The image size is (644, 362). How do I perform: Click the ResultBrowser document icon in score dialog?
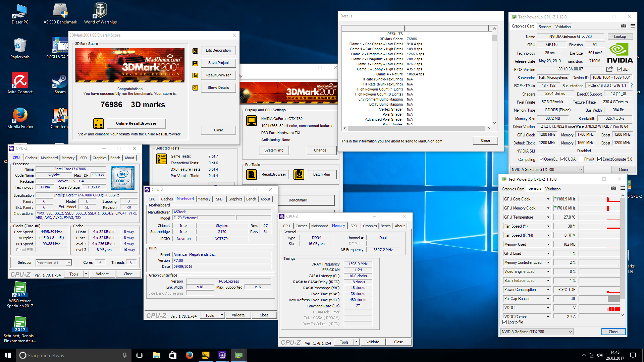point(195,75)
